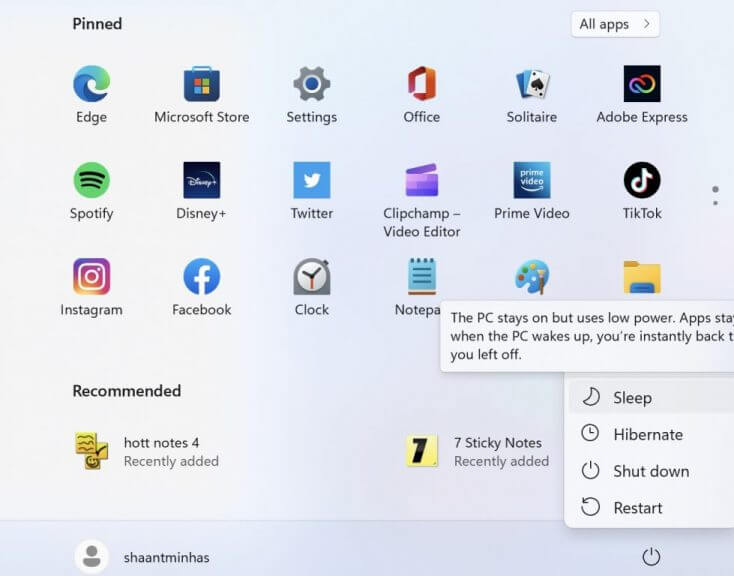Select Restart from the power menu
Image resolution: width=734 pixels, height=576 pixels.
pos(651,508)
